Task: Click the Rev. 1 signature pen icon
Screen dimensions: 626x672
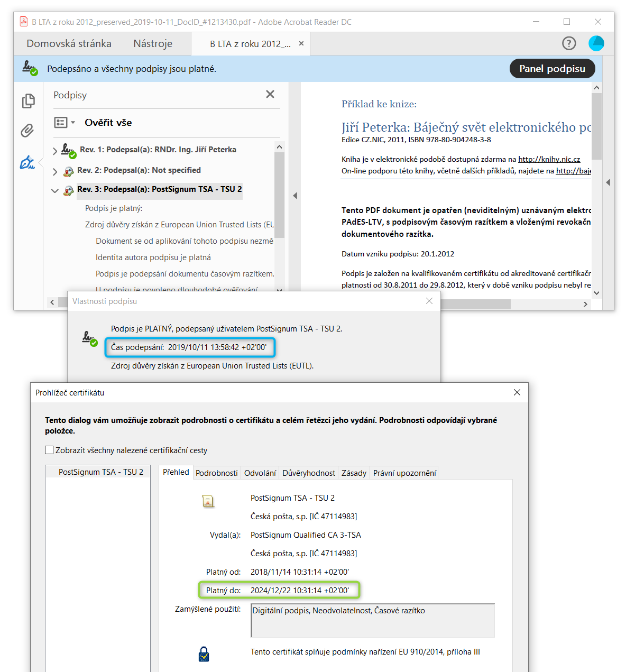Action: click(x=69, y=151)
